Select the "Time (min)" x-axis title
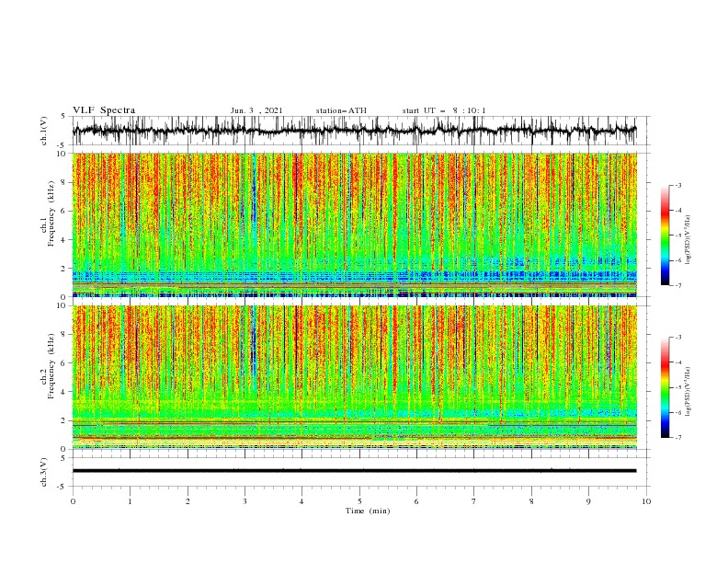This screenshot has width=728, height=563. [368, 511]
